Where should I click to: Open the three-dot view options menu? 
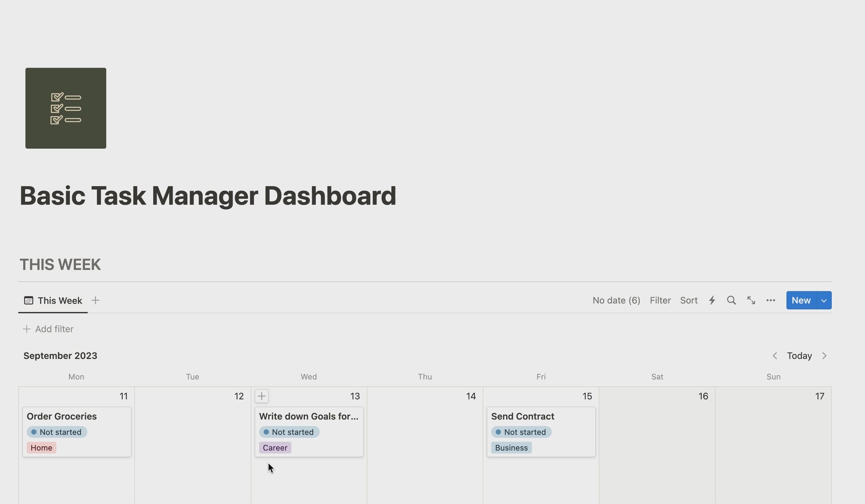(771, 300)
